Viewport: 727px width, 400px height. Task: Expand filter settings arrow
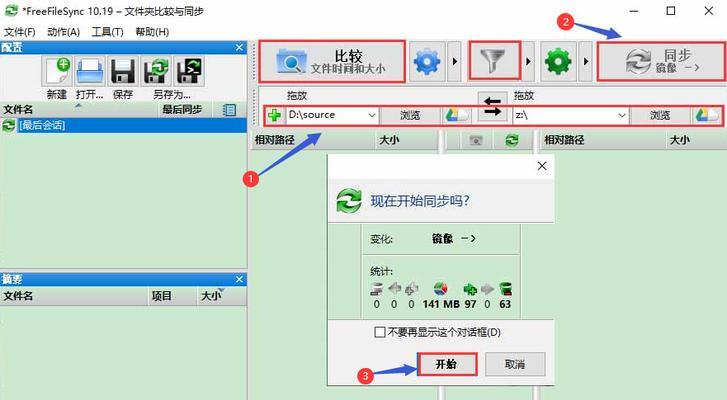click(x=528, y=61)
